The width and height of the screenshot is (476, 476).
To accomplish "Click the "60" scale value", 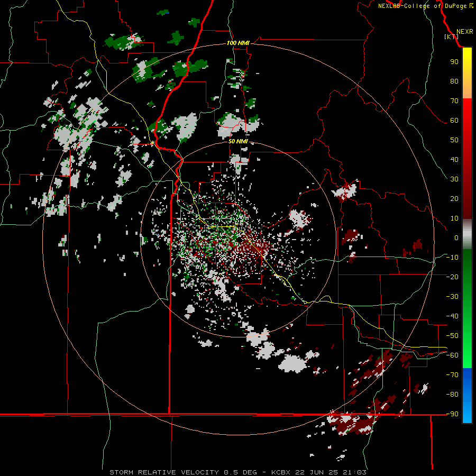I will (x=454, y=120).
